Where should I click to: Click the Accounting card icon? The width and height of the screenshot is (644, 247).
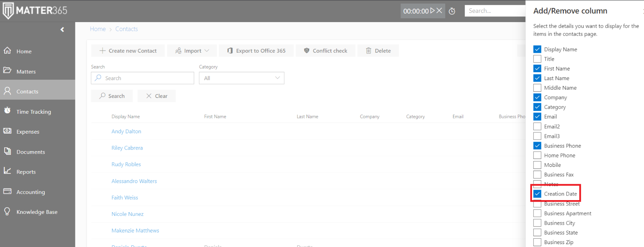pyautogui.click(x=7, y=191)
